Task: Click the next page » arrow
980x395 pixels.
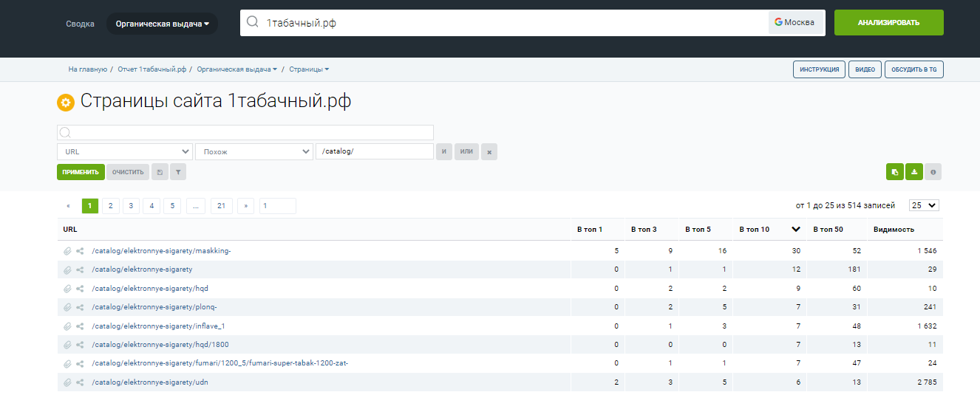Action: 245,206
